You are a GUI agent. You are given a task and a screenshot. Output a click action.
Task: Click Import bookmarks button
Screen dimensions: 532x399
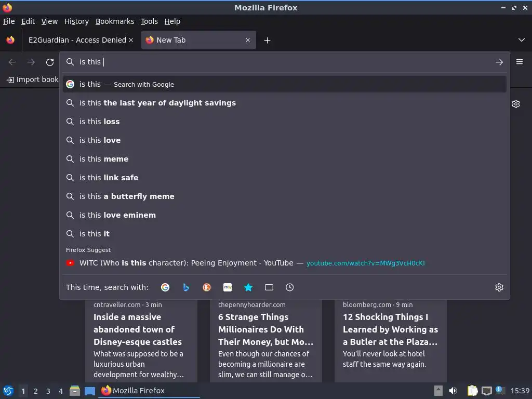coord(33,79)
